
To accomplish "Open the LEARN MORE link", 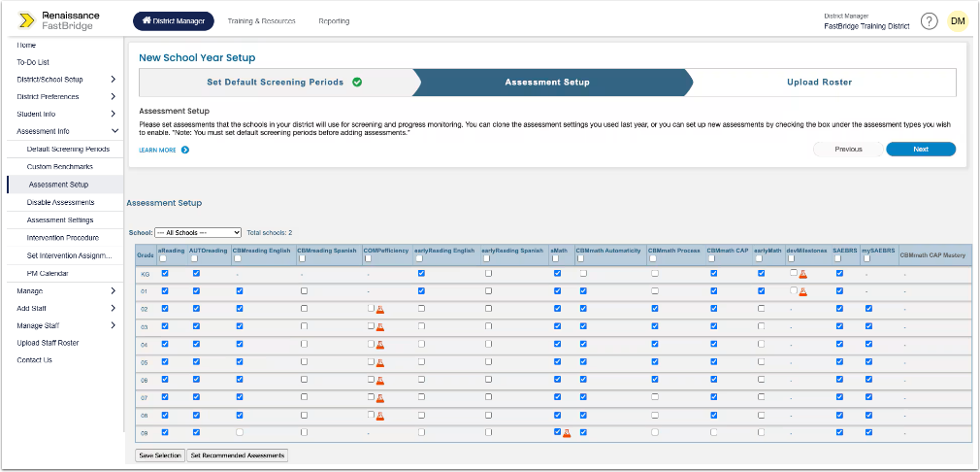I will pyautogui.click(x=157, y=150).
